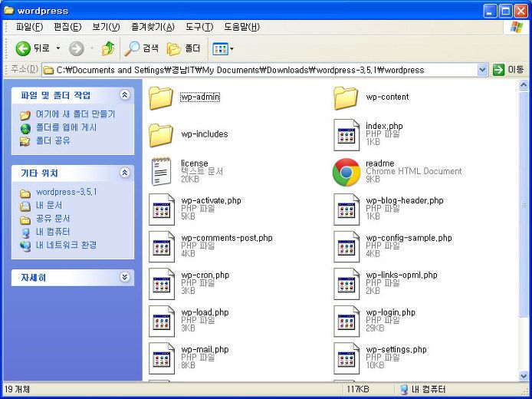Open the 파일(F) menu
Screen dimensions: 532x399
click(30, 27)
